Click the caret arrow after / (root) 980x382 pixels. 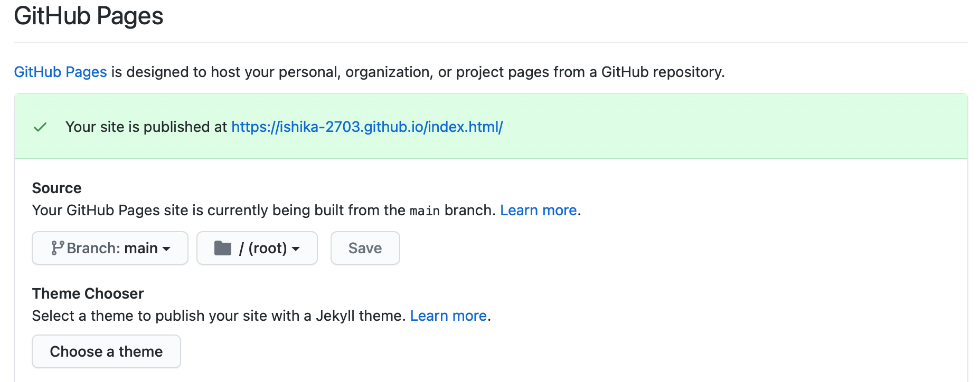(x=296, y=249)
